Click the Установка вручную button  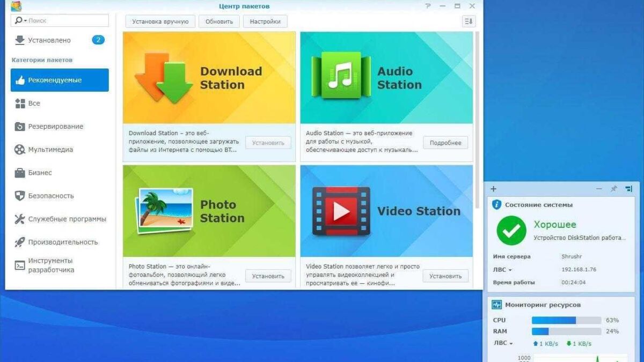[160, 21]
